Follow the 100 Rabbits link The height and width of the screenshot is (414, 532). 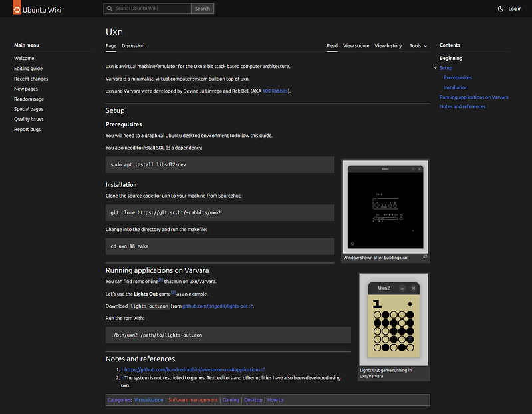[275, 91]
